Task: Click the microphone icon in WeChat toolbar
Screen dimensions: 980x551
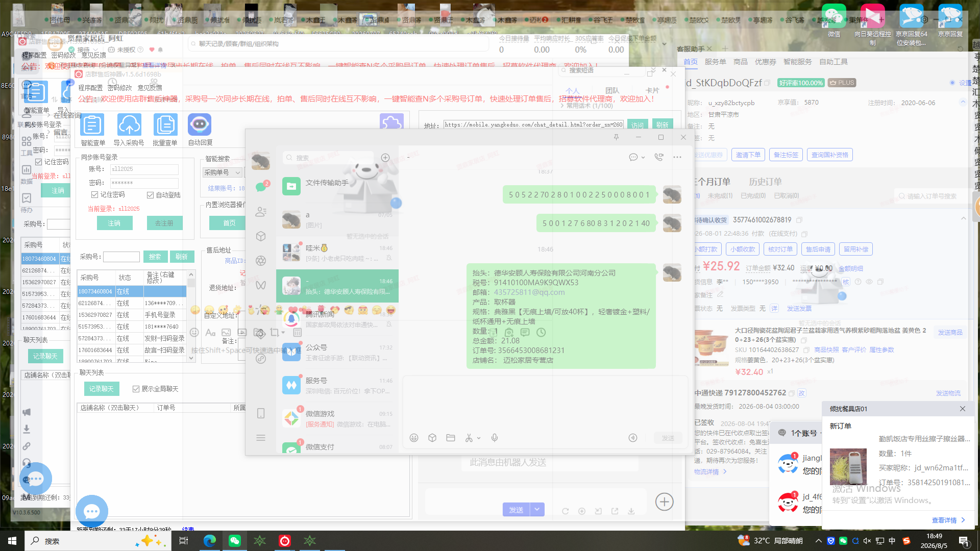Action: point(495,438)
